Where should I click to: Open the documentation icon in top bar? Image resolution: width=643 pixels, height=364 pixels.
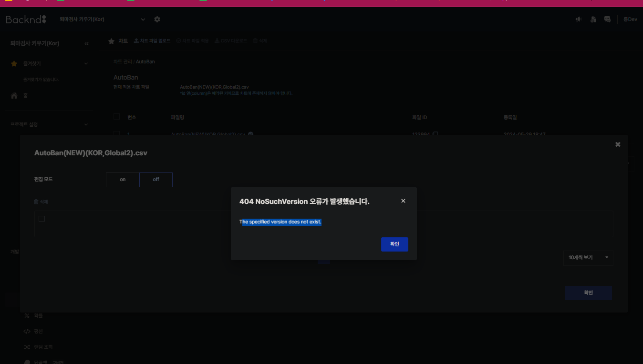[x=593, y=20]
